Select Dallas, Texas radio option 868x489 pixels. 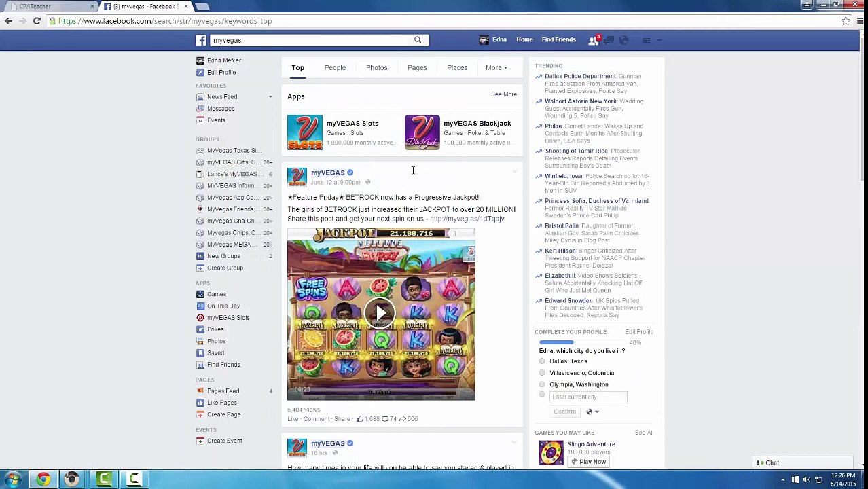click(542, 361)
